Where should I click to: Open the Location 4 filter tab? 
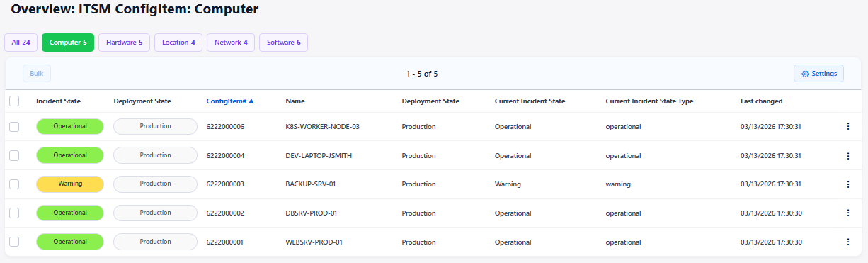click(x=178, y=43)
